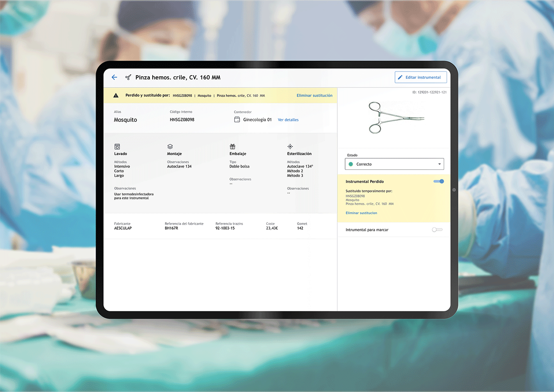
Task: Click the Ginecologia 01 container name
Action: (257, 120)
